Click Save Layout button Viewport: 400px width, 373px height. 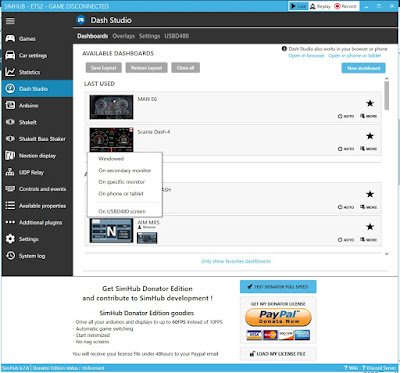(x=104, y=68)
